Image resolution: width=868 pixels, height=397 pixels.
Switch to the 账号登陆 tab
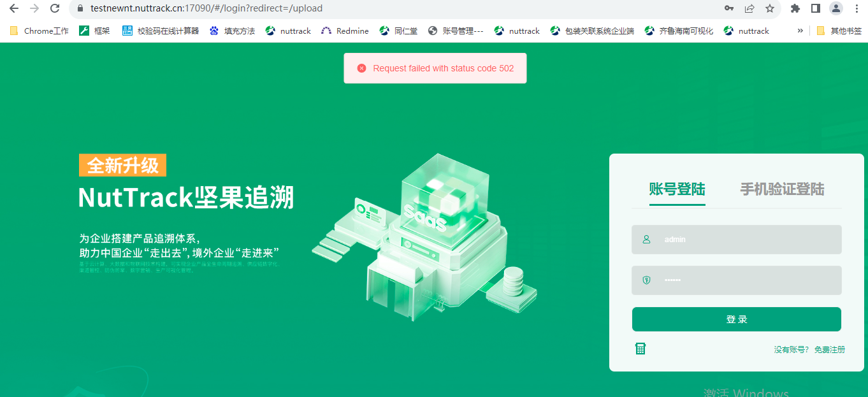[677, 189]
